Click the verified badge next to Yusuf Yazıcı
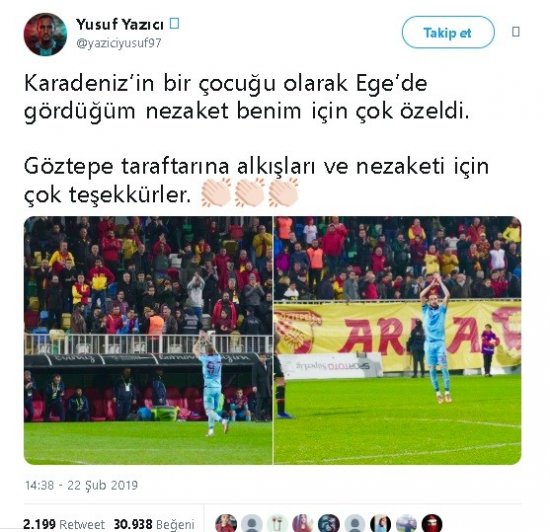Viewport: 550px width, 532px height. 174,24
